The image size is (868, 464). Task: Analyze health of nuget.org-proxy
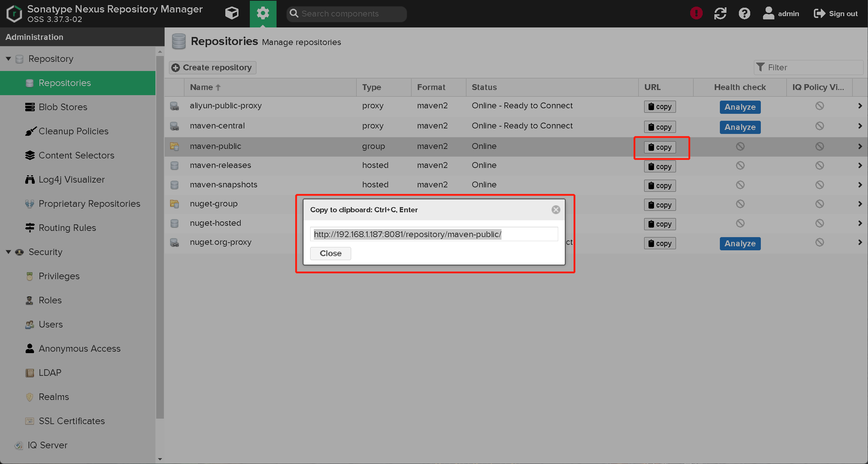tap(740, 244)
